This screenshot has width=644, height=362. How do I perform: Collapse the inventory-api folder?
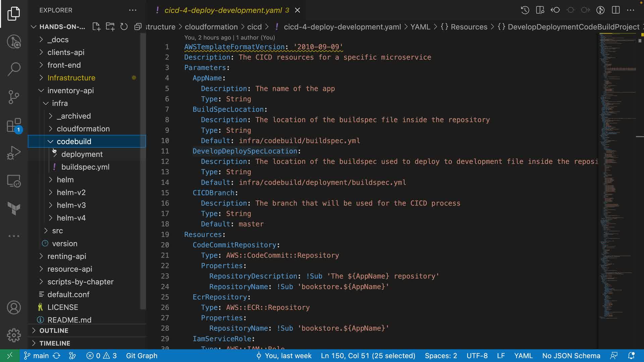(70, 90)
